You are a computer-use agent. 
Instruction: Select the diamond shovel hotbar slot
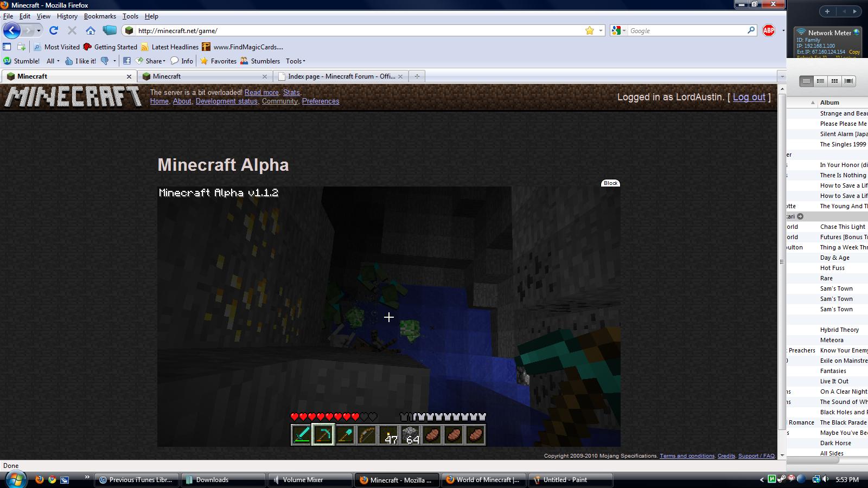pyautogui.click(x=344, y=435)
